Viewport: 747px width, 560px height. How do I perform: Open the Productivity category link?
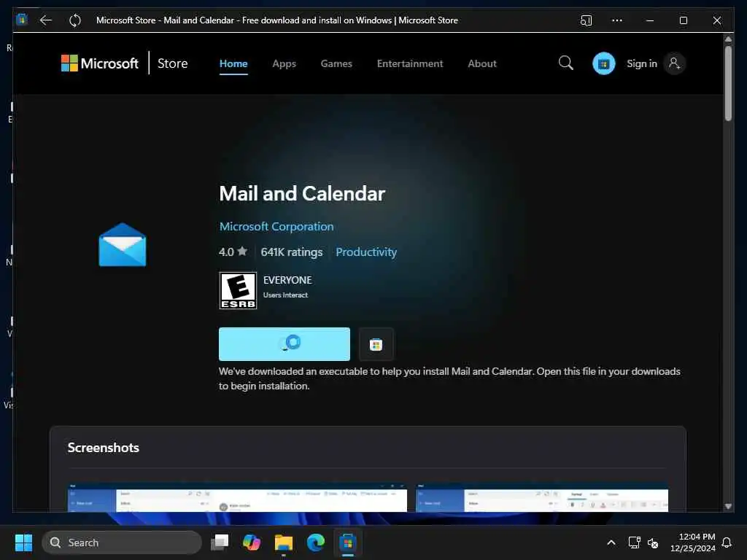pos(366,252)
